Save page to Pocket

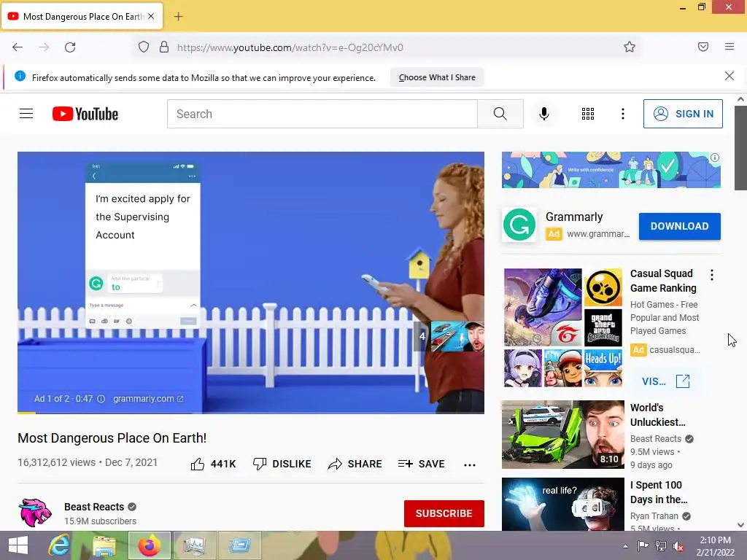tap(703, 47)
